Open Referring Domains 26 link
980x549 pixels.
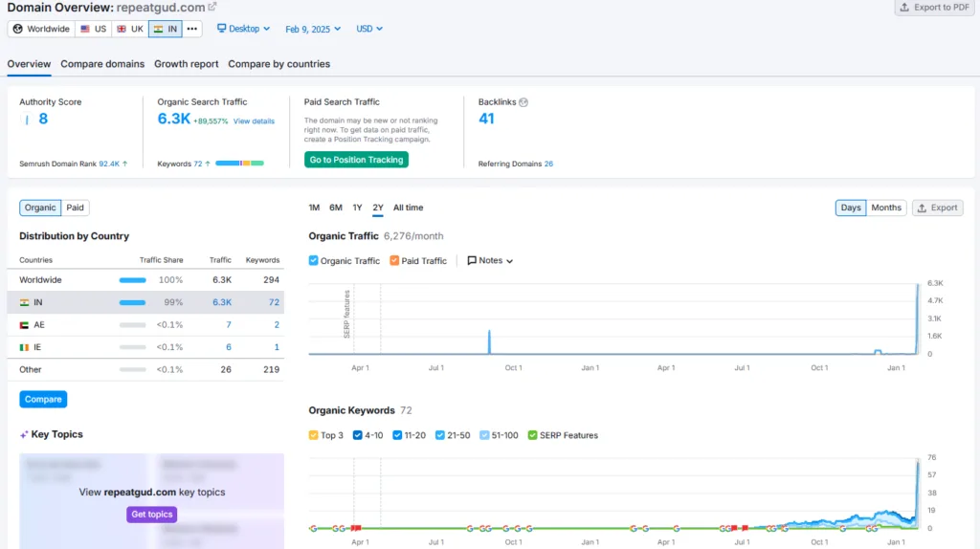(548, 164)
